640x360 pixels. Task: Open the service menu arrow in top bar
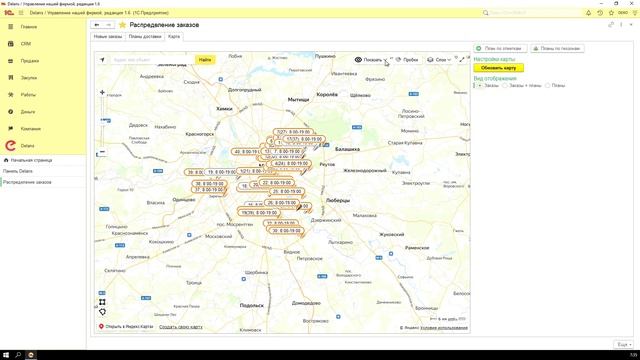tap(635, 13)
